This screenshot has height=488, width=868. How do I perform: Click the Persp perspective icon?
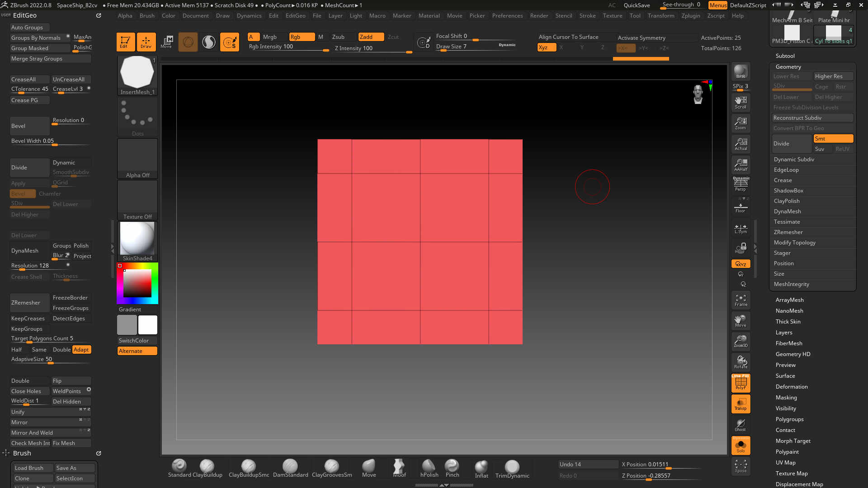(741, 184)
